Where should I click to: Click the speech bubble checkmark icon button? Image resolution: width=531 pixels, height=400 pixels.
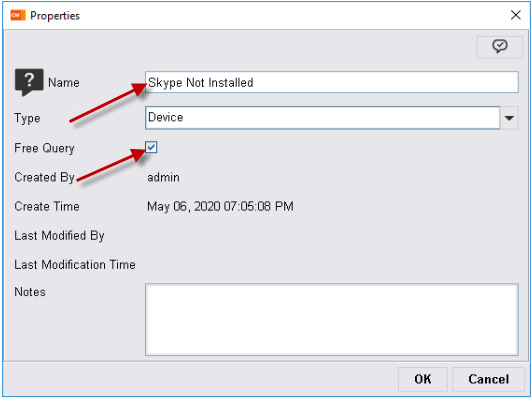(500, 47)
